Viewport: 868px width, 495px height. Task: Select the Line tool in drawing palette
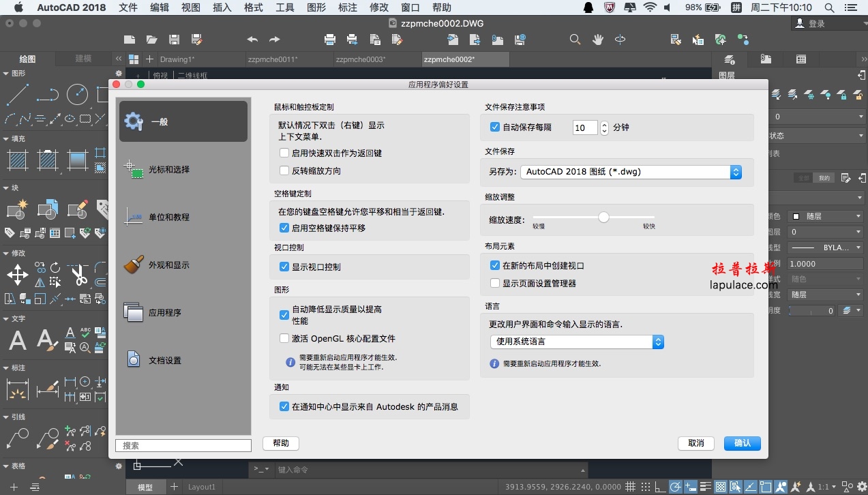pos(17,94)
